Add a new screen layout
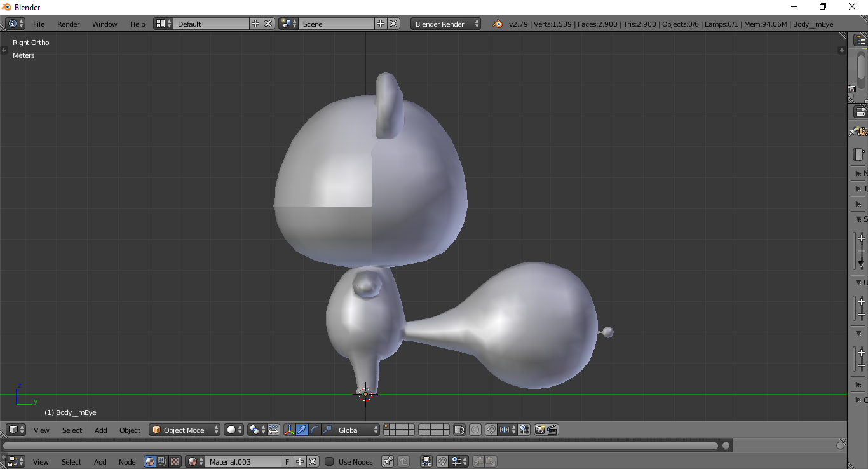 [x=255, y=24]
